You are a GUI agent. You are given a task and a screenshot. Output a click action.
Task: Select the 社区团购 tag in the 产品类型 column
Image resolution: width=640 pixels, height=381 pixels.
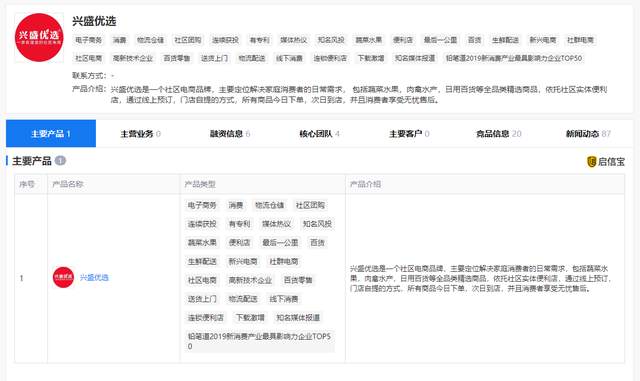[x=310, y=205]
